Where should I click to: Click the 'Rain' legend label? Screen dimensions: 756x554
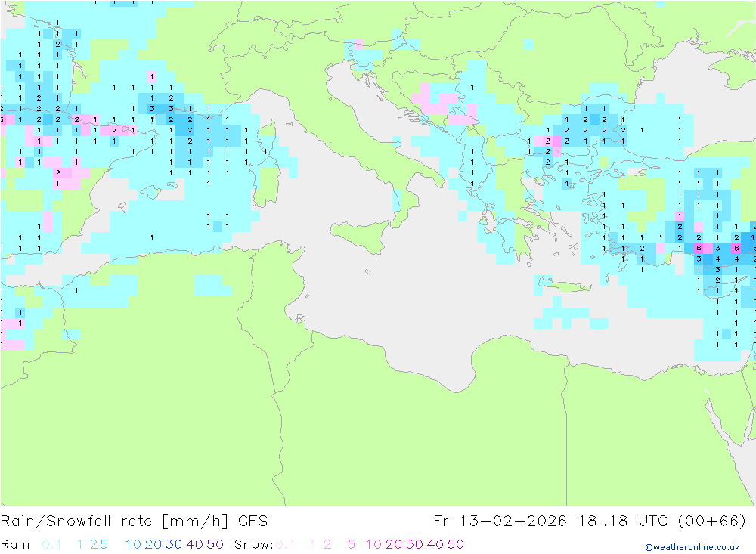pyautogui.click(x=15, y=544)
